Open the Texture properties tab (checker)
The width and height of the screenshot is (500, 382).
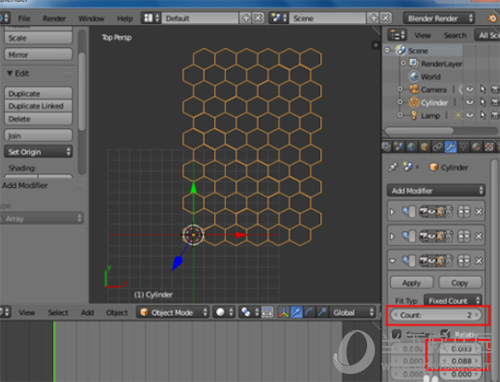[x=489, y=147]
